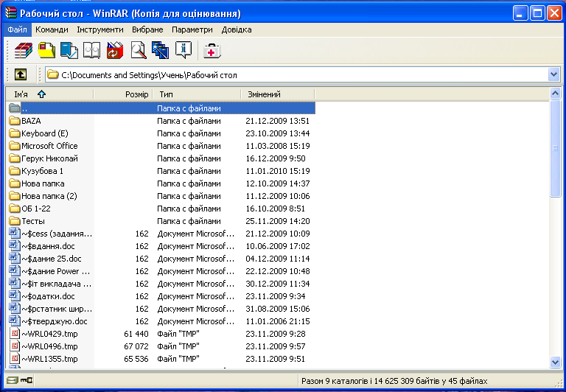Click the icon of ~WRL0496.tmp
This screenshot has height=392, width=566.
point(15,346)
